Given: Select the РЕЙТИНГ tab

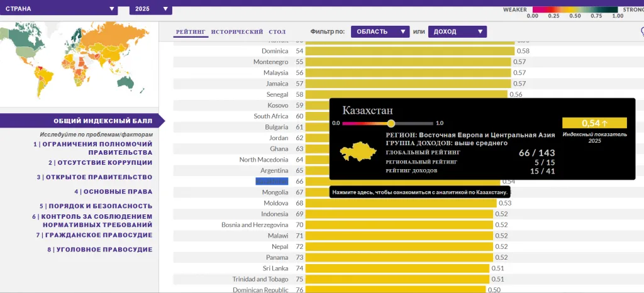Looking at the screenshot, I should tap(191, 31).
